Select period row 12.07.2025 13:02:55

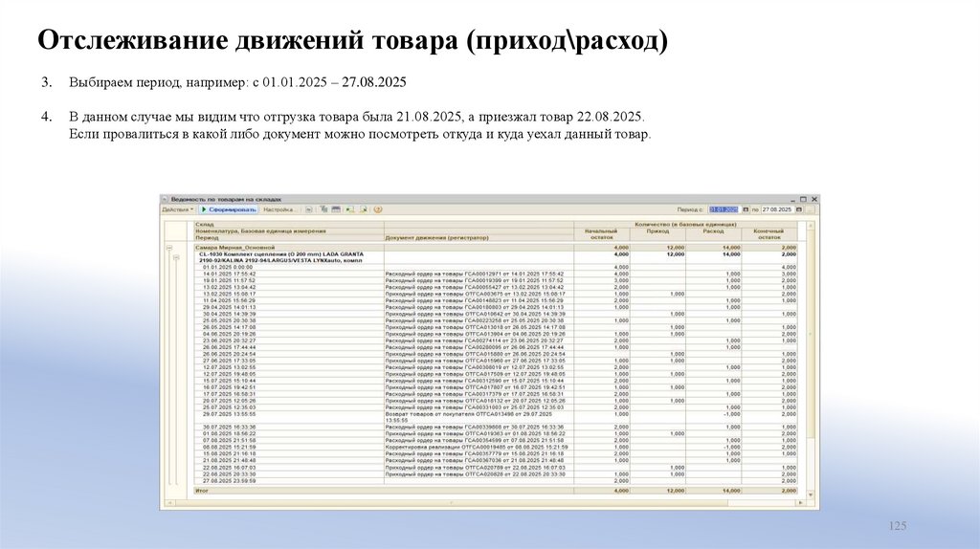(497, 367)
